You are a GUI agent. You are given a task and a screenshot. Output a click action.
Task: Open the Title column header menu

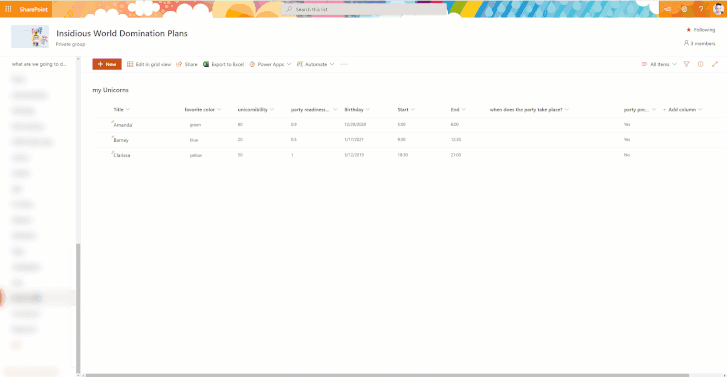[x=122, y=109]
